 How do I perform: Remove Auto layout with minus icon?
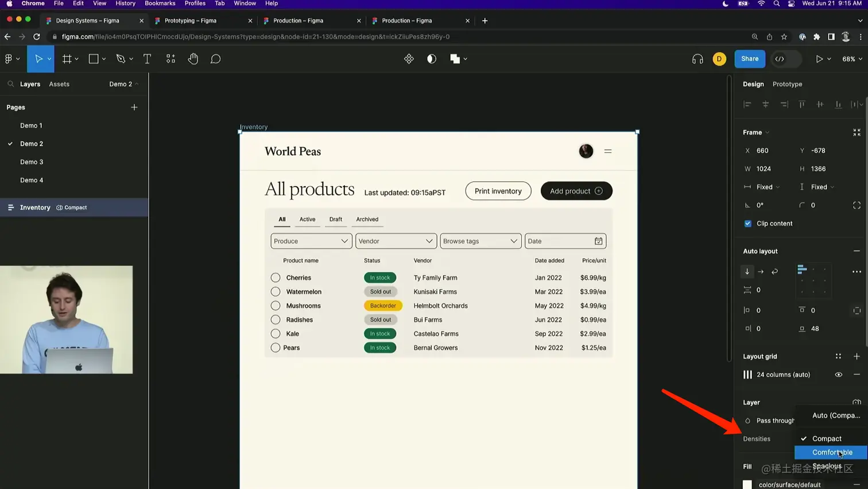857,251
